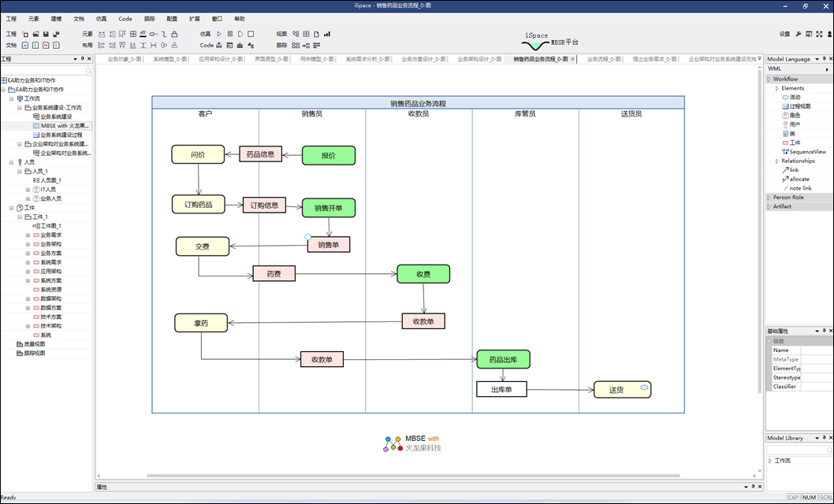Expand the 业务需求 tree node
Screen dimensions: 834x504
pyautogui.click(x=28, y=235)
